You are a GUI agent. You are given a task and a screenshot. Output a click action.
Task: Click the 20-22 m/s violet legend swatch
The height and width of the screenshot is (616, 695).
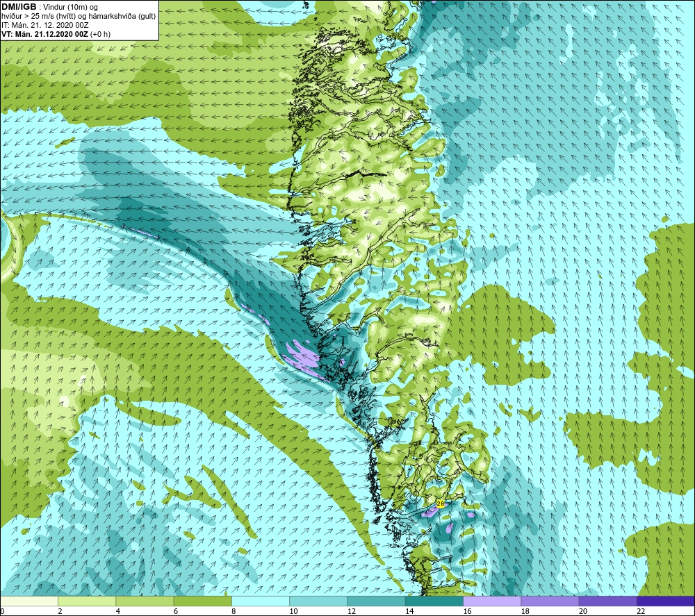tap(607, 601)
